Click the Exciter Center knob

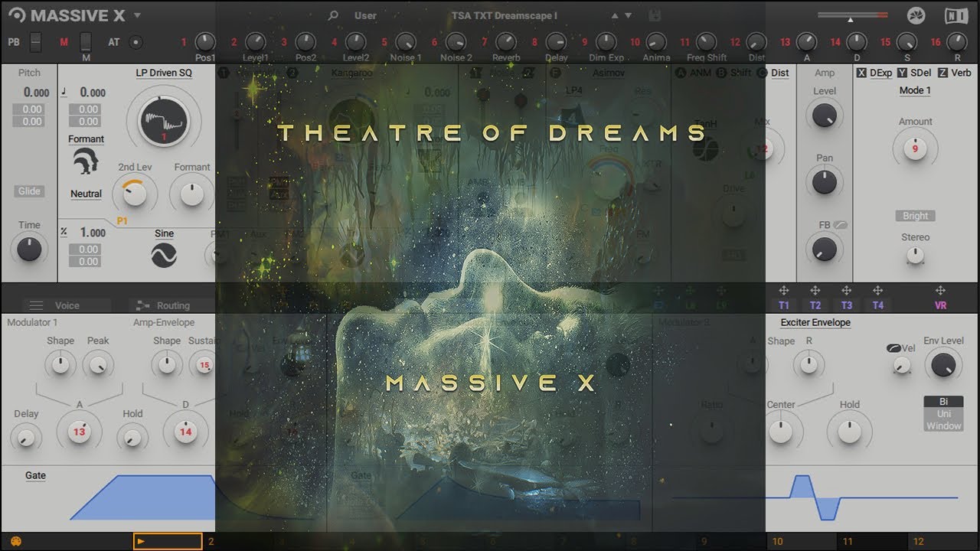coord(780,431)
